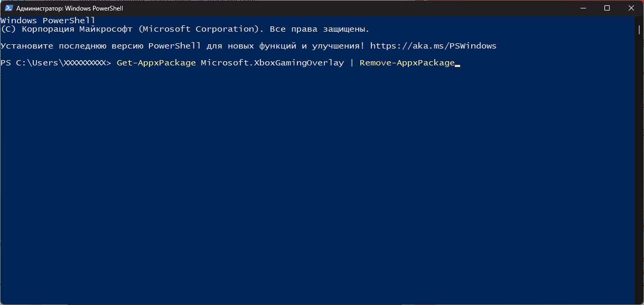Close the Administrator PowerShell window
The height and width of the screenshot is (305, 644).
click(631, 8)
